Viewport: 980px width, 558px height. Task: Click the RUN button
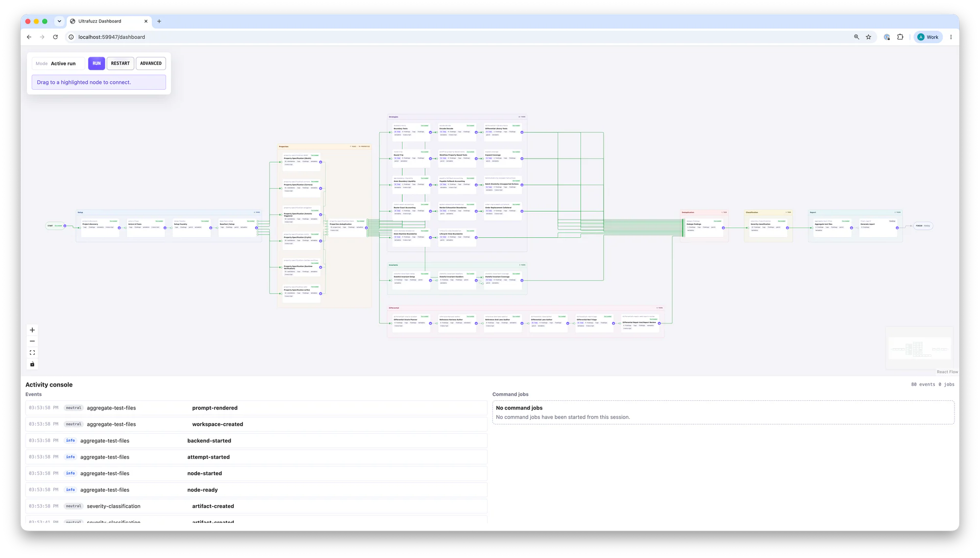pyautogui.click(x=97, y=63)
